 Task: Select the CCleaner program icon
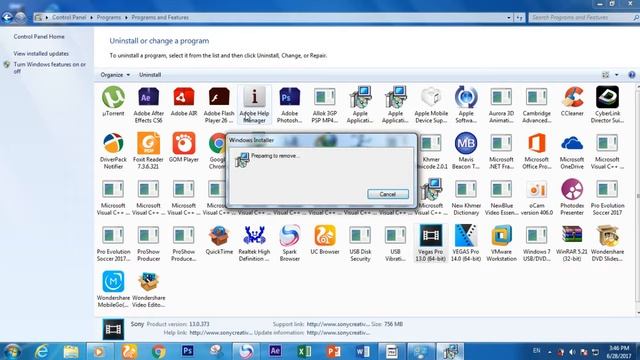pyautogui.click(x=572, y=102)
